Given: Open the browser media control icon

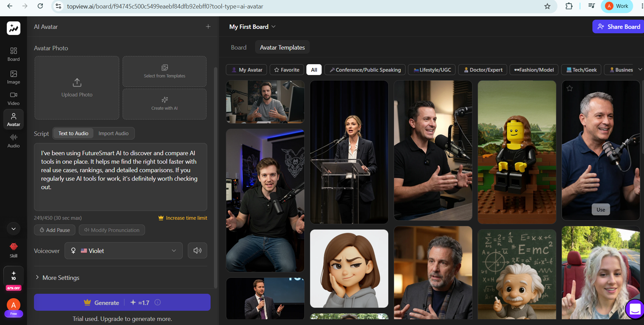Looking at the screenshot, I should coord(591,6).
